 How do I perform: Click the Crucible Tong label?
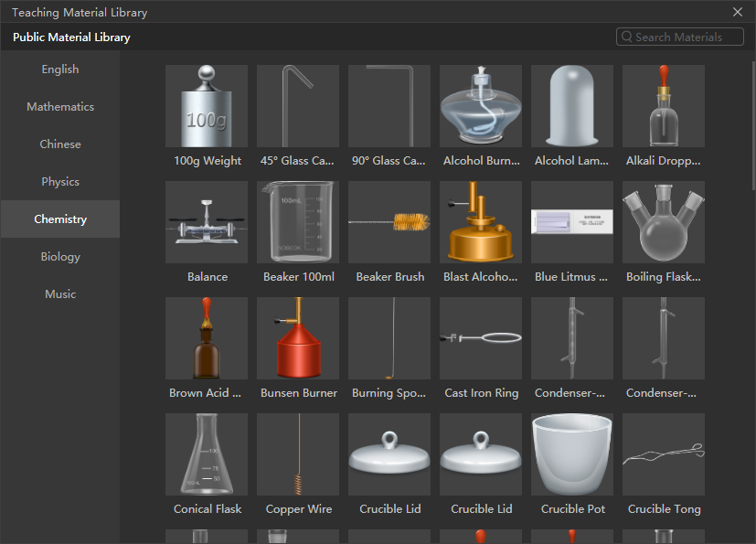664,509
